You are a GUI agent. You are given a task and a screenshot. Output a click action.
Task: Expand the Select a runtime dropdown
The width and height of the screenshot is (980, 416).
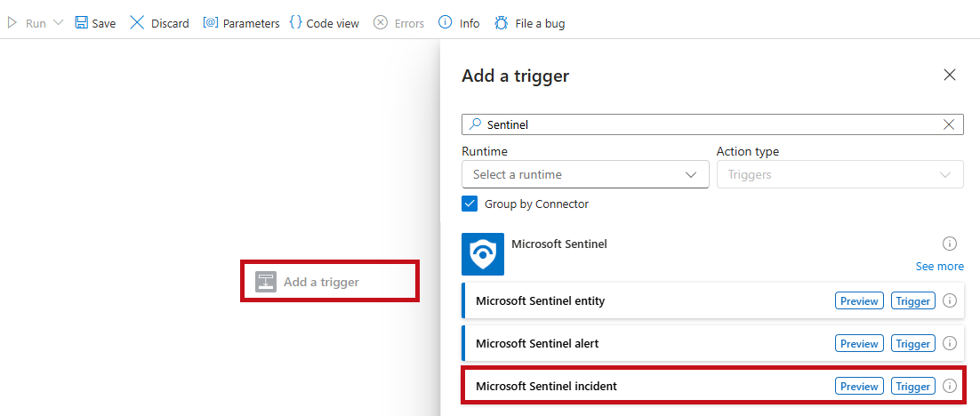point(585,174)
